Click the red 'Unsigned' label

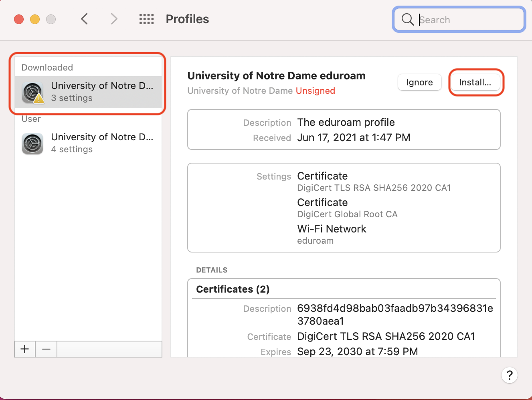pos(315,91)
